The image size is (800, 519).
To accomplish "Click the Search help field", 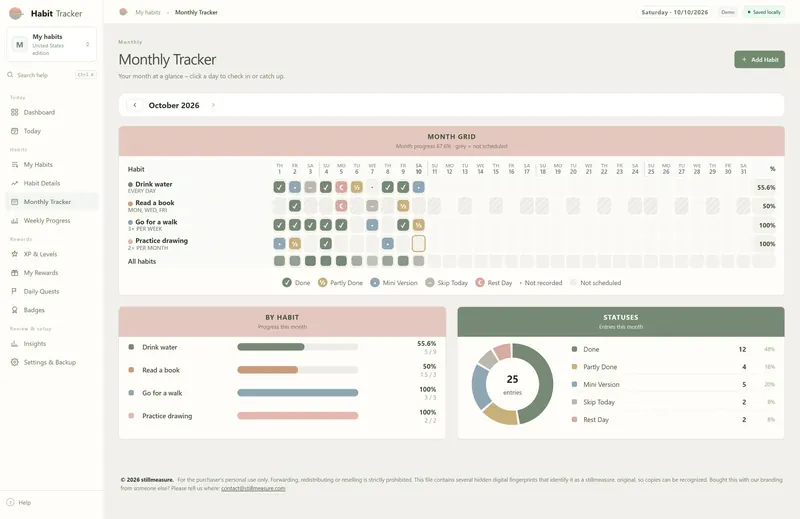I will click(x=52, y=75).
